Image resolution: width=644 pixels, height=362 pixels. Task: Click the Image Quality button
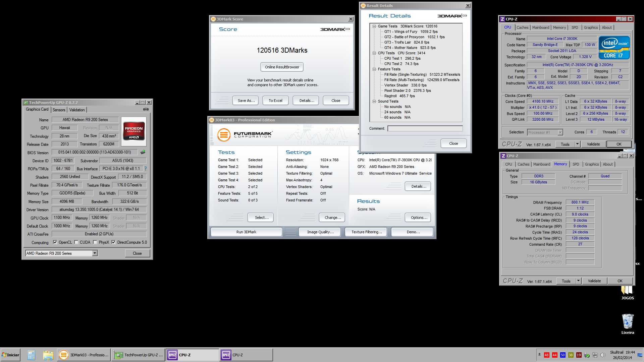[320, 232]
